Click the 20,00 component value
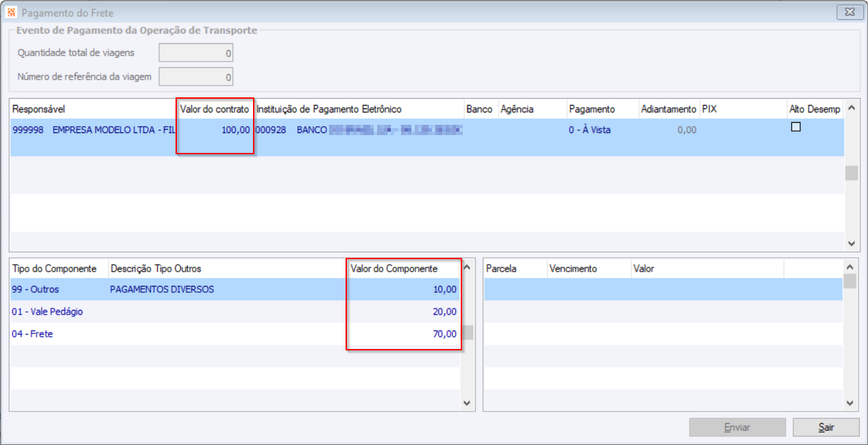This screenshot has width=868, height=445. click(x=444, y=311)
